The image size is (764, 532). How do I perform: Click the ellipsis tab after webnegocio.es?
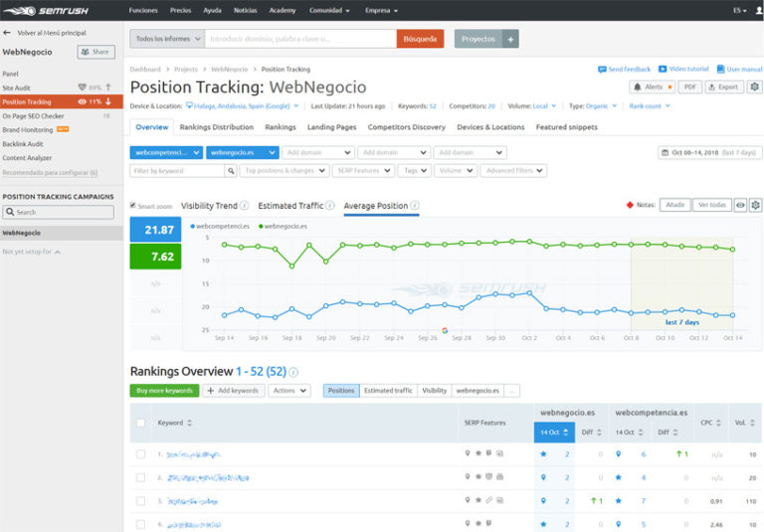click(511, 391)
